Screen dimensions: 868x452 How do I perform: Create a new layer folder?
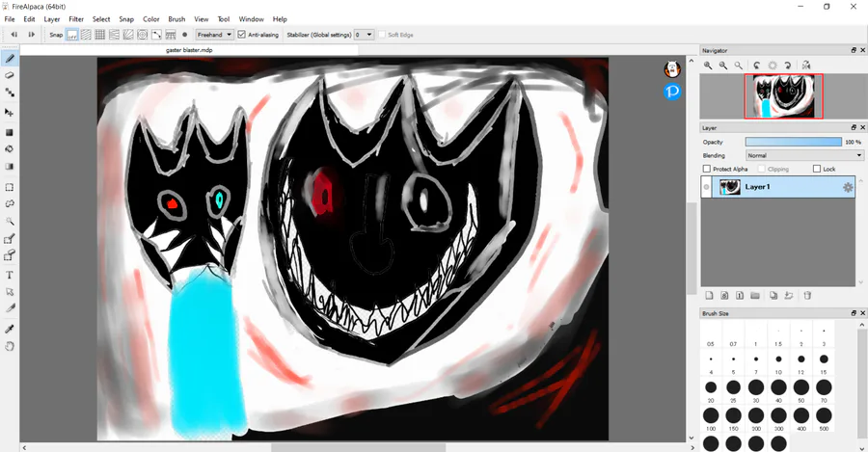pyautogui.click(x=755, y=296)
